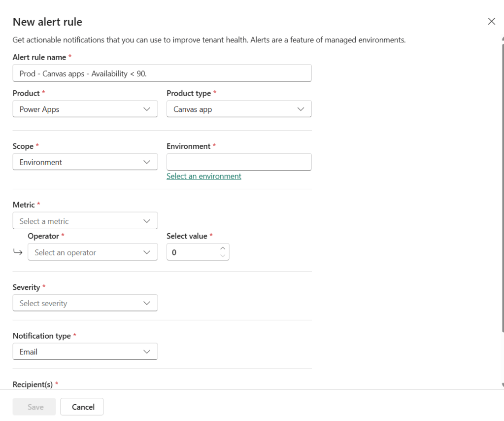Expand the Notification type Email dropdown
Image resolution: width=504 pixels, height=421 pixels.
[85, 351]
